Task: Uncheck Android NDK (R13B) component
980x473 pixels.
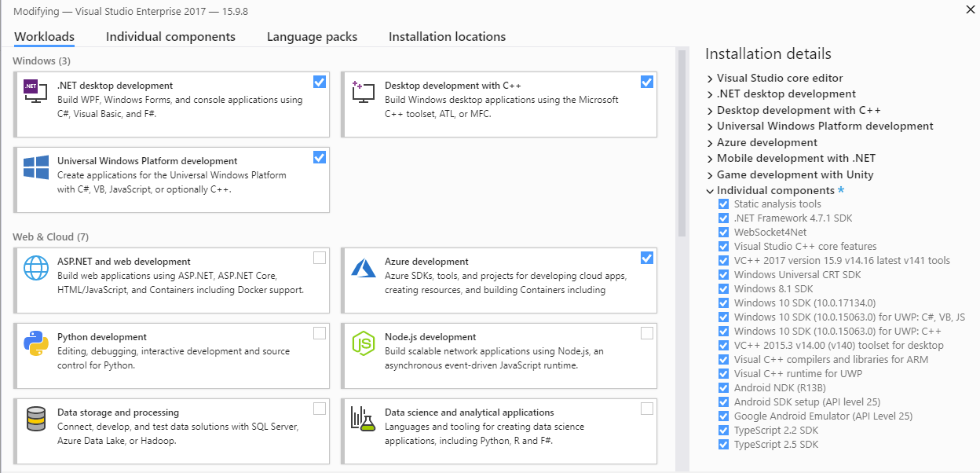Action: pos(723,388)
